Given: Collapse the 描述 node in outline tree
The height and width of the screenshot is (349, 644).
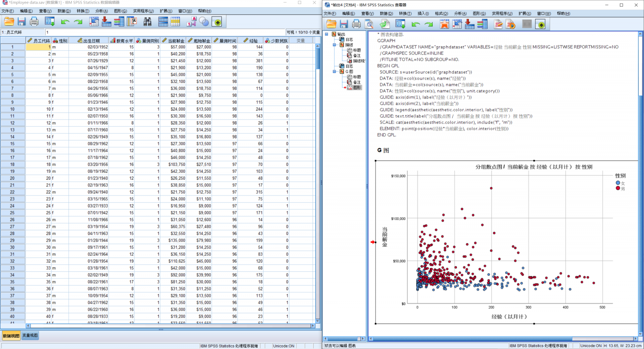Looking at the screenshot, I should pyautogui.click(x=334, y=45).
